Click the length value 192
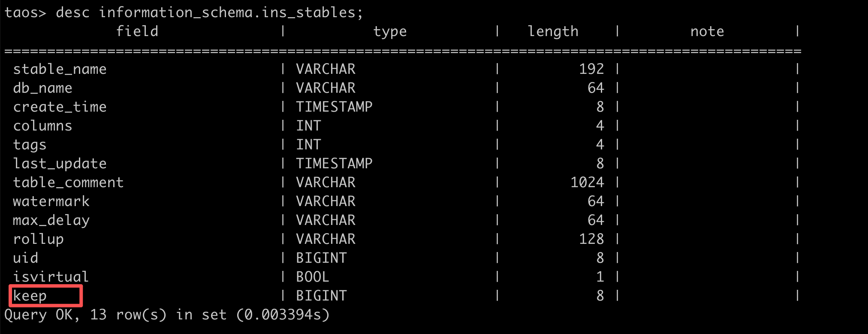868x334 pixels. click(x=591, y=69)
